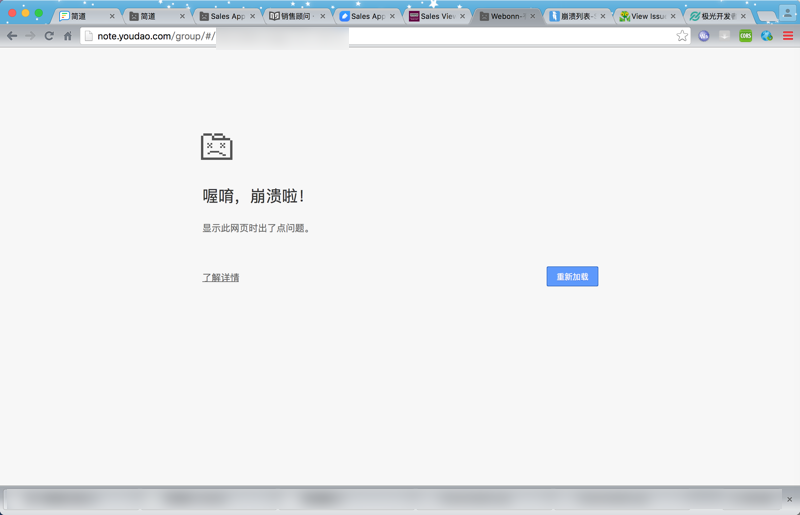This screenshot has height=515, width=800.
Task: Close the 极光开发 tab
Action: tap(743, 16)
